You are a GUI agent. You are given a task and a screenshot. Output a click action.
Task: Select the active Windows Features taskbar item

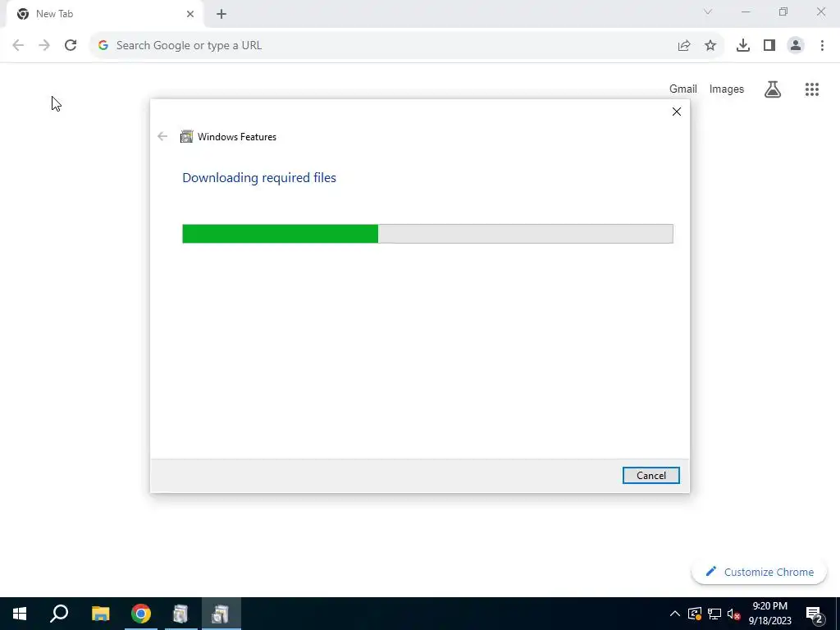click(x=221, y=614)
